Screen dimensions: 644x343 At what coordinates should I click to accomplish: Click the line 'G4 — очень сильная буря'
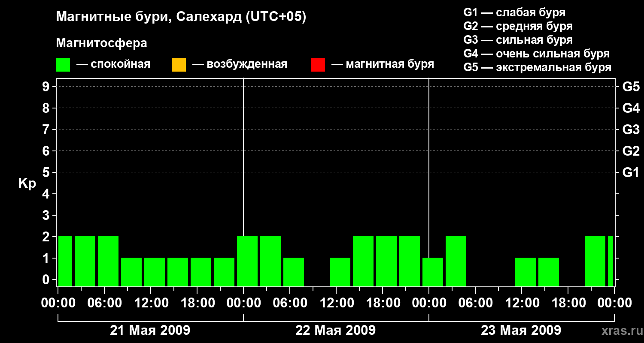click(537, 54)
